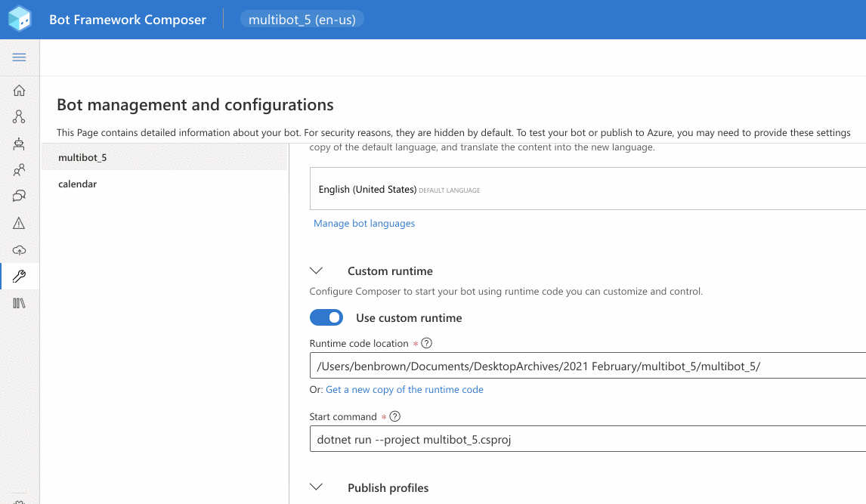Open Bot responses via the robot icon

tap(19, 144)
